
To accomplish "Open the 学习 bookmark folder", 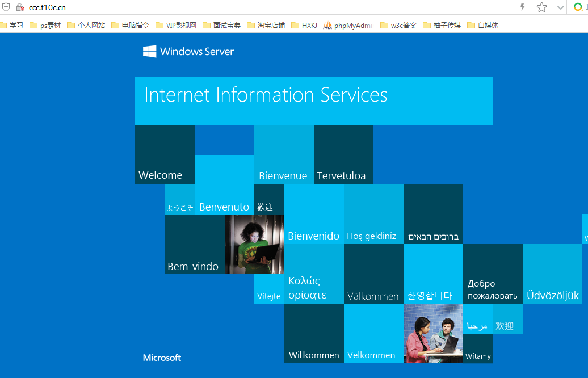I will (x=11, y=25).
